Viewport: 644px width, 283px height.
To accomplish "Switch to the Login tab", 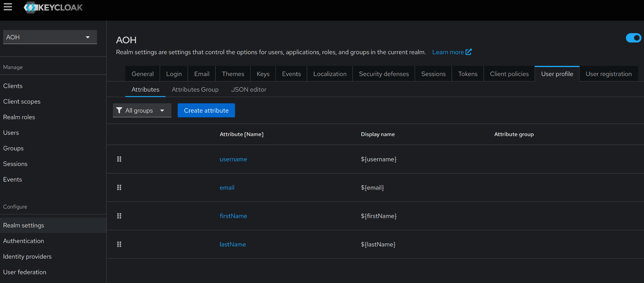I will pyautogui.click(x=174, y=74).
